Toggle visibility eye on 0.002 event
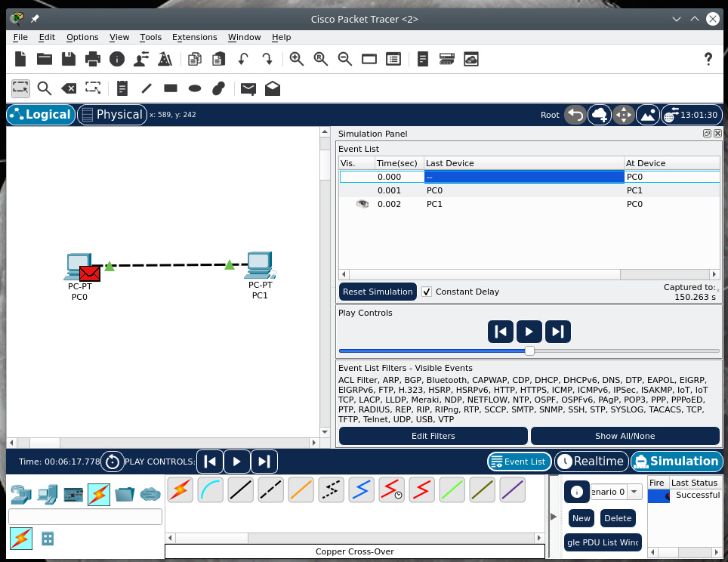 362,204
